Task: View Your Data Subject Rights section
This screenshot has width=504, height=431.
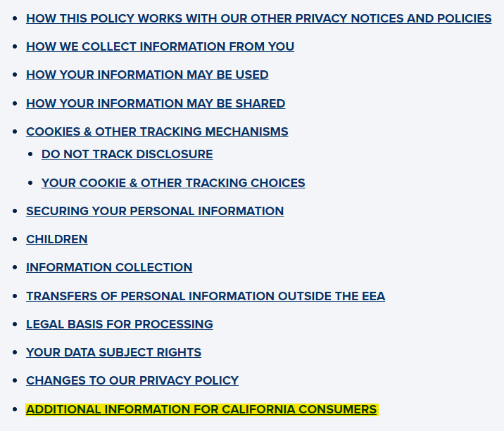Action: point(113,352)
